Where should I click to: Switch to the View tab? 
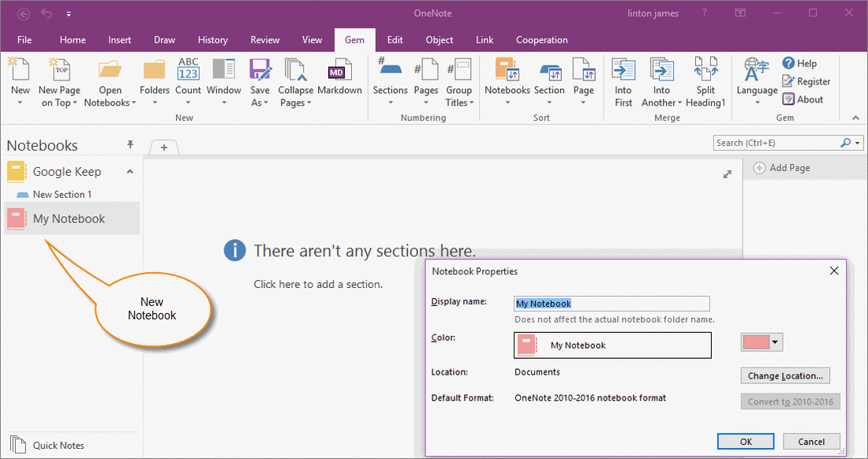point(312,39)
